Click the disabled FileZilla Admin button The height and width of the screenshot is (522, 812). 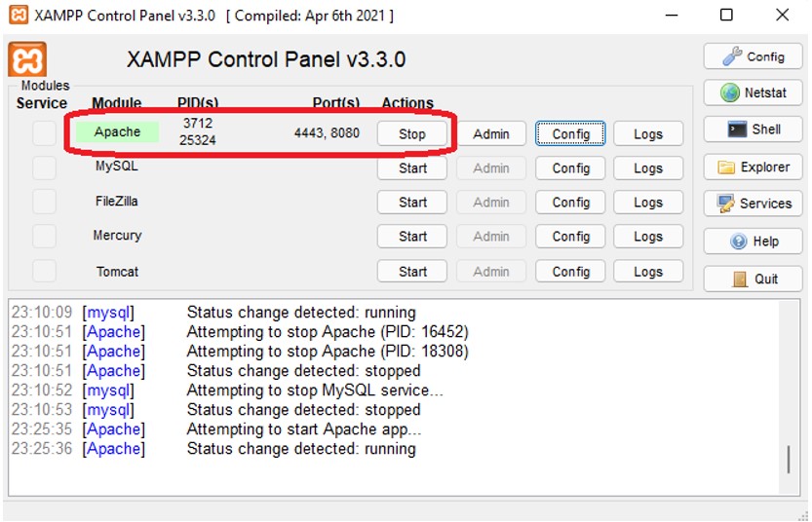coord(491,203)
